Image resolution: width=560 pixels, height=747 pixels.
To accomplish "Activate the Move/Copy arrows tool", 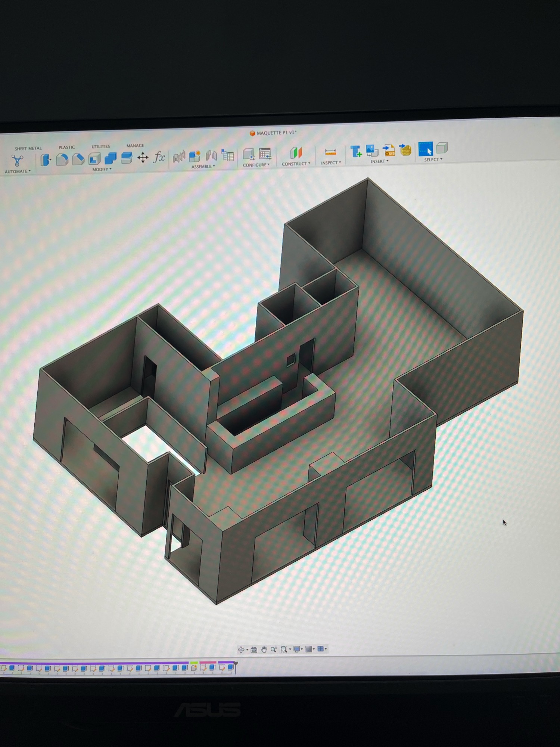I will coord(143,158).
